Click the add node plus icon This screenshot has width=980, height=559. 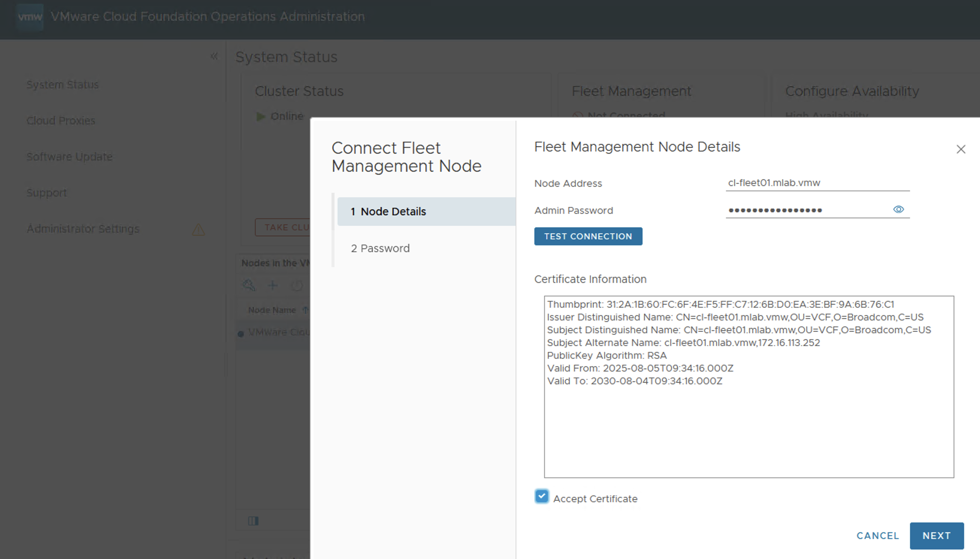point(273,285)
